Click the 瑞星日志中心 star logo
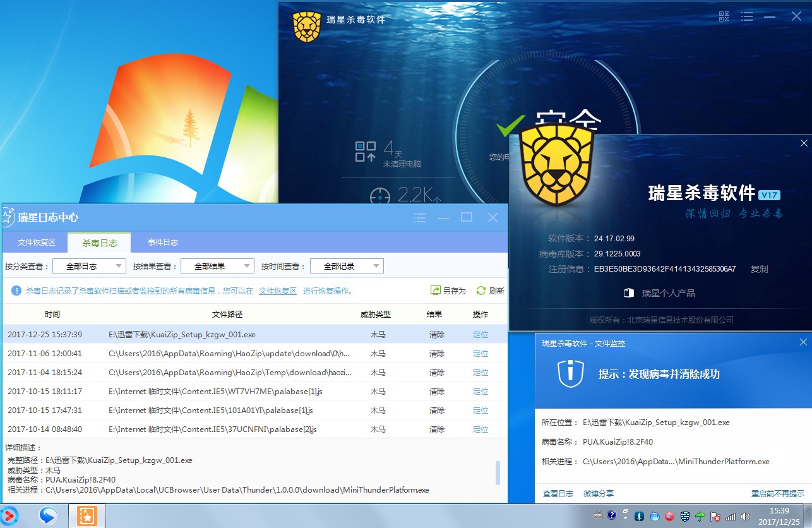 8,217
